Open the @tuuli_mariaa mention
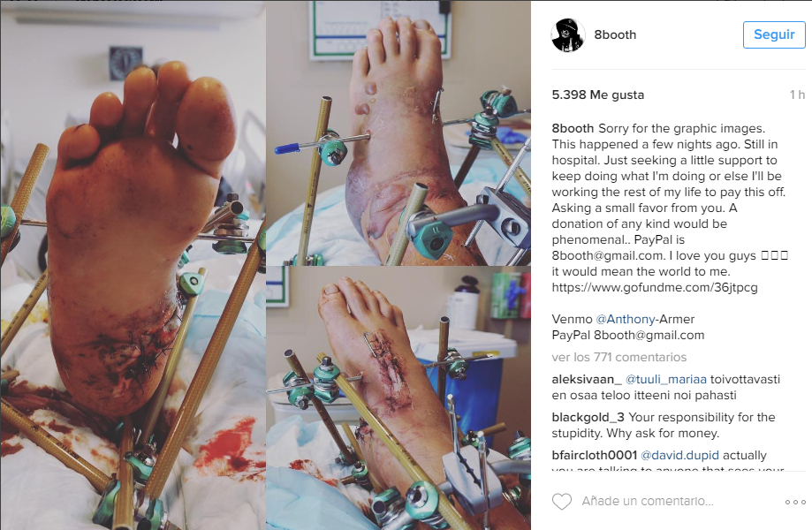This screenshot has width=812, height=530. tap(666, 379)
